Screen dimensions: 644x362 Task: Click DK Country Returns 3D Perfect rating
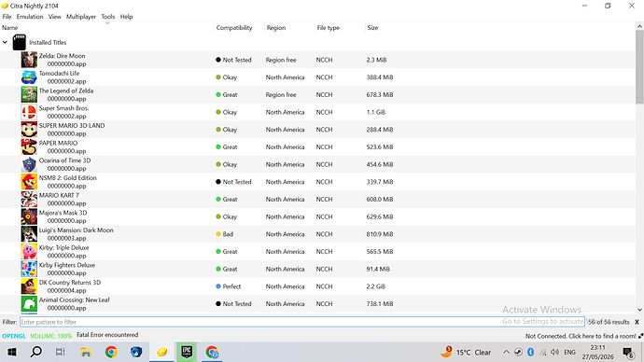coord(229,286)
